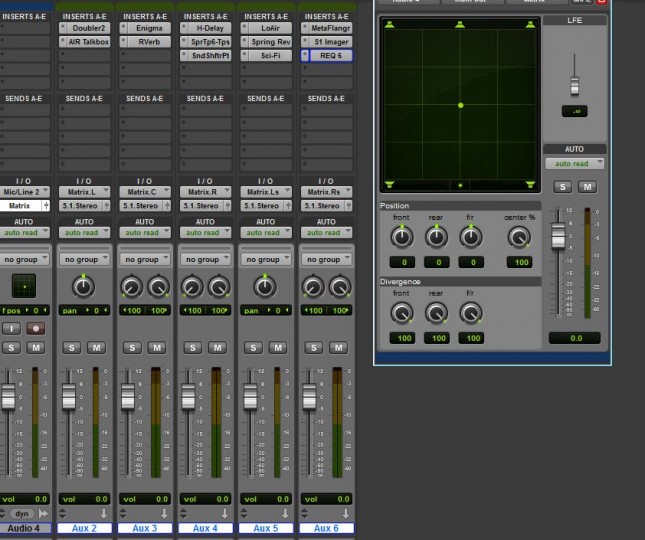Solo the Aux 3 track
645x540 pixels.
pyautogui.click(x=131, y=347)
